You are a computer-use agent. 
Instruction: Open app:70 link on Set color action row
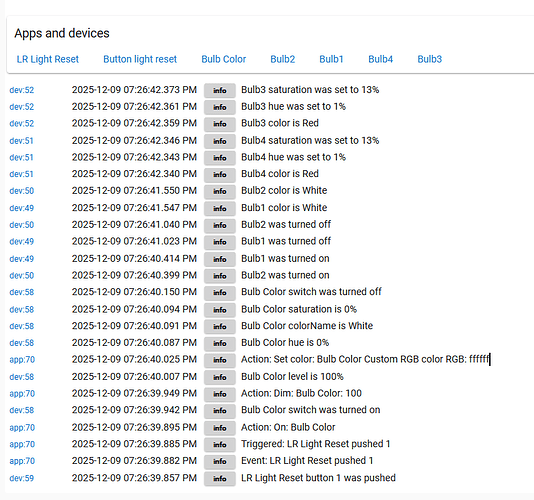(x=22, y=360)
